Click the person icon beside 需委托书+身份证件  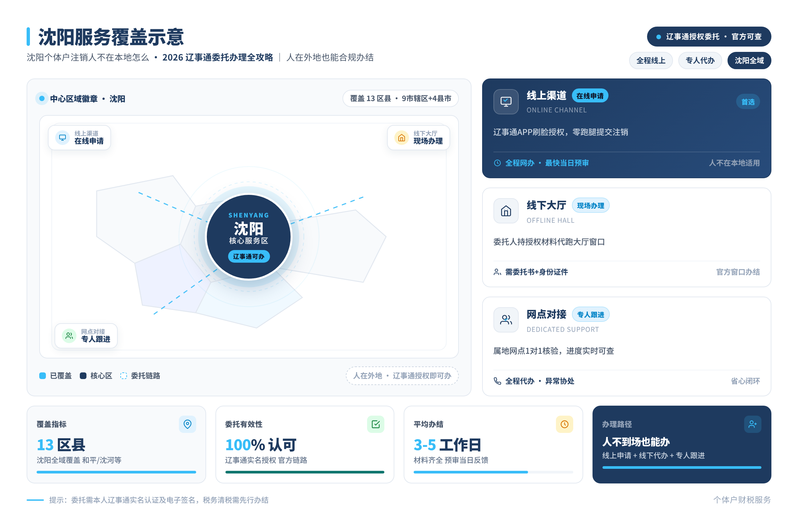point(497,272)
